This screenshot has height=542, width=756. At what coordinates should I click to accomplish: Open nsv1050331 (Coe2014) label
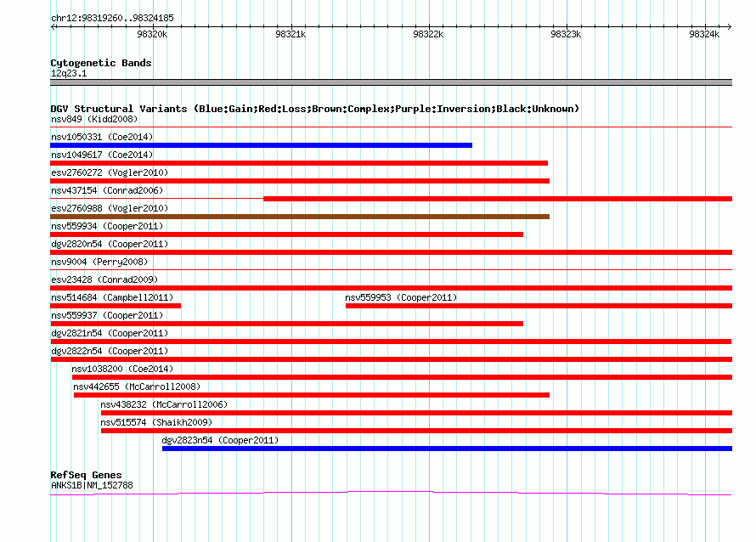click(102, 137)
